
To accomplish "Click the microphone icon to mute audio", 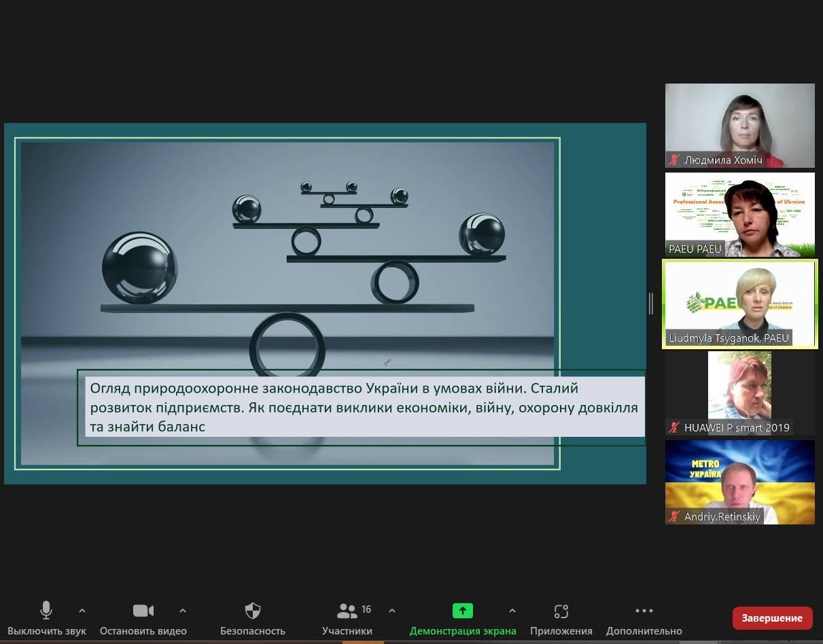I will (46, 611).
